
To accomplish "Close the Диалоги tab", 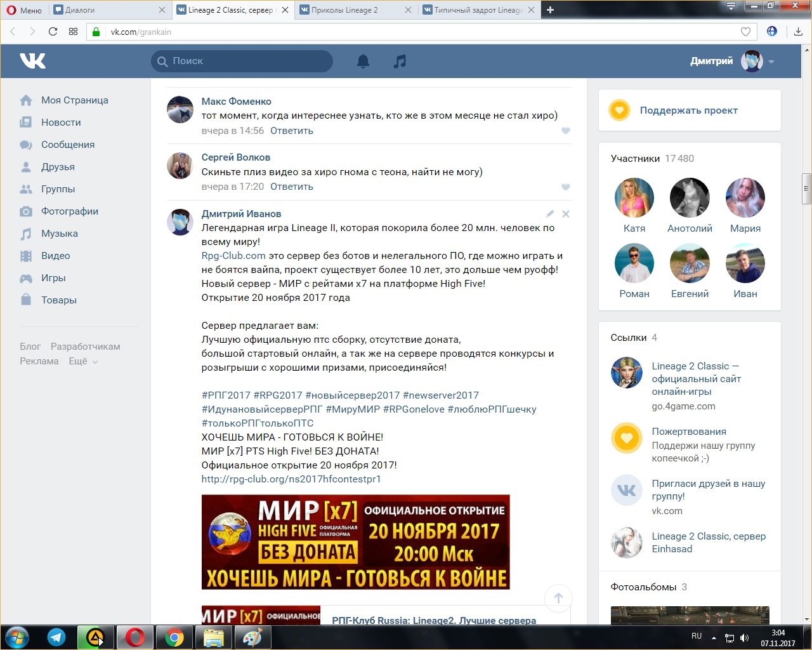I will pyautogui.click(x=162, y=10).
